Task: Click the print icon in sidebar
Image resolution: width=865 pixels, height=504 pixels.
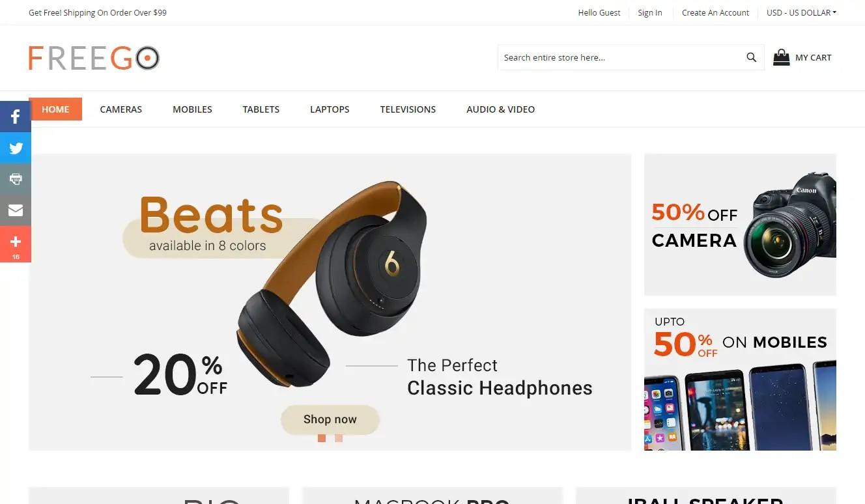Action: coord(16,179)
